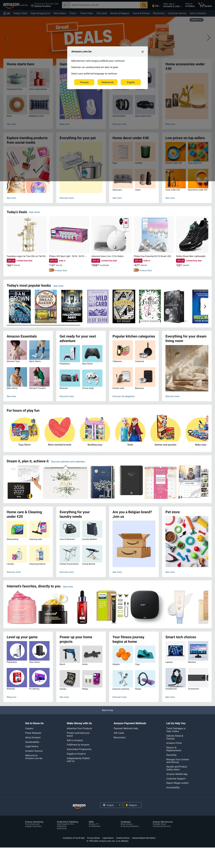Choose English as preferred language
Viewport: 215px width, 868px height.
[x=131, y=82]
